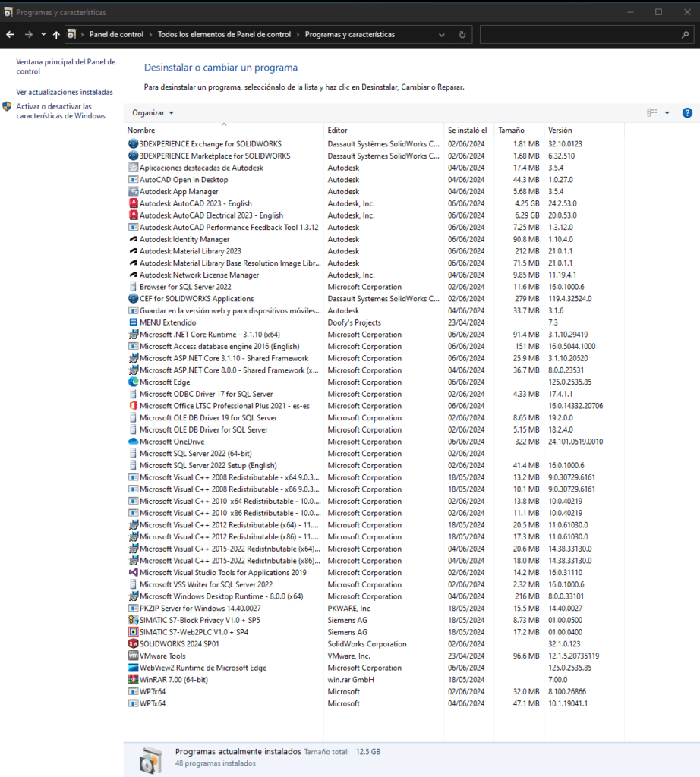The image size is (700, 777).
Task: Select the SOLIDWORKS 2024 SP01 icon
Action: click(133, 643)
